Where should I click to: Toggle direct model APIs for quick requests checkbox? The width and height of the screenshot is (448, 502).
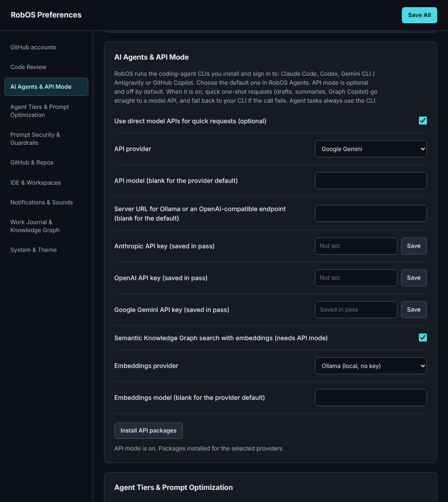coord(423,121)
